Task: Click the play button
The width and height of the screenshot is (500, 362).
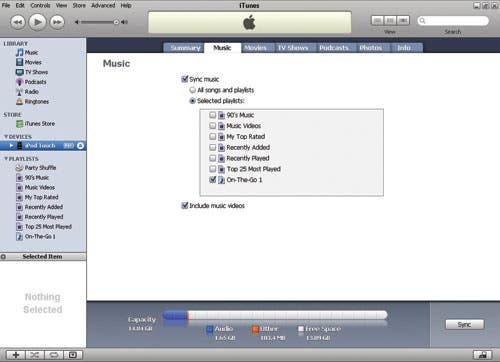Action: pos(37,22)
